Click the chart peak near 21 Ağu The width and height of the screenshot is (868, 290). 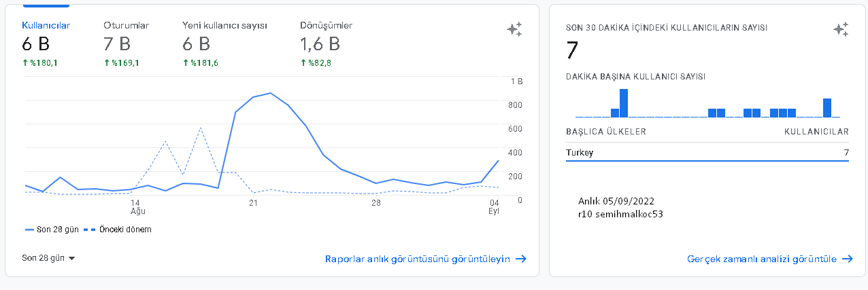tap(270, 93)
